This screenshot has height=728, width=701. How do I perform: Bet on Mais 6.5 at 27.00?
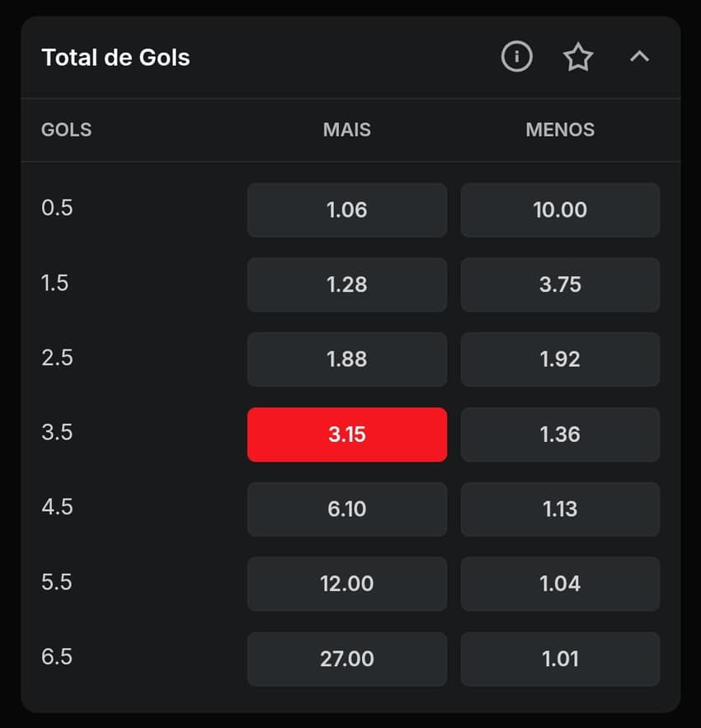346,659
